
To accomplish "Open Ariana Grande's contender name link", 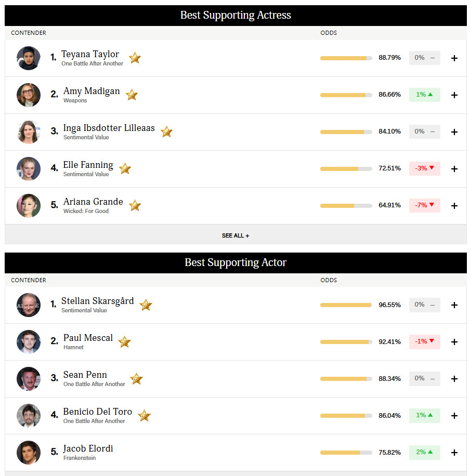I will (93, 202).
